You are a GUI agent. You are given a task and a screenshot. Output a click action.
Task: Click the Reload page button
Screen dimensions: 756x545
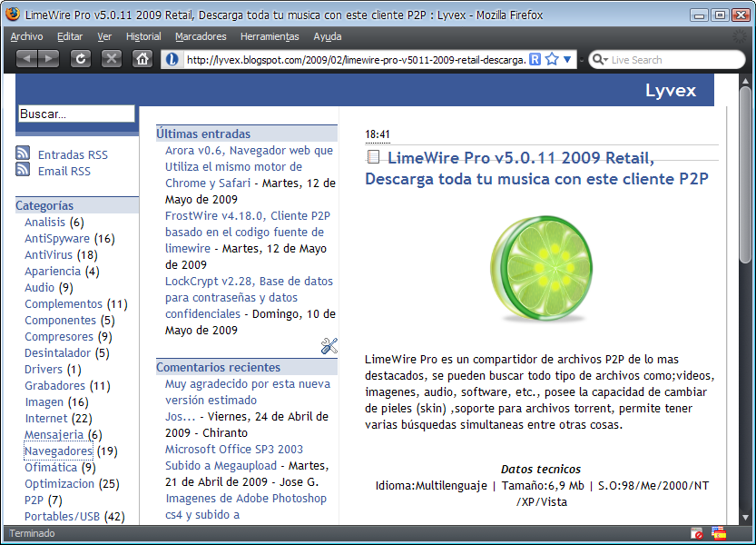[80, 59]
